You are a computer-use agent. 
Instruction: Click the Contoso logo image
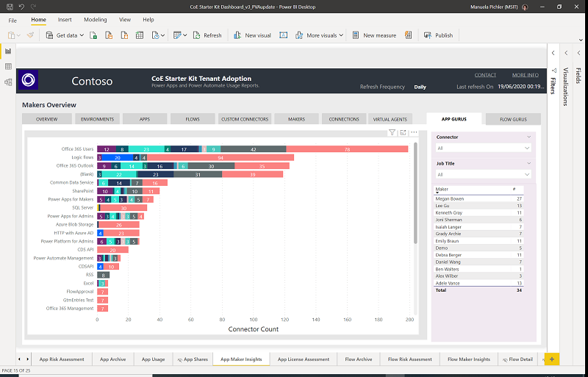[29, 80]
